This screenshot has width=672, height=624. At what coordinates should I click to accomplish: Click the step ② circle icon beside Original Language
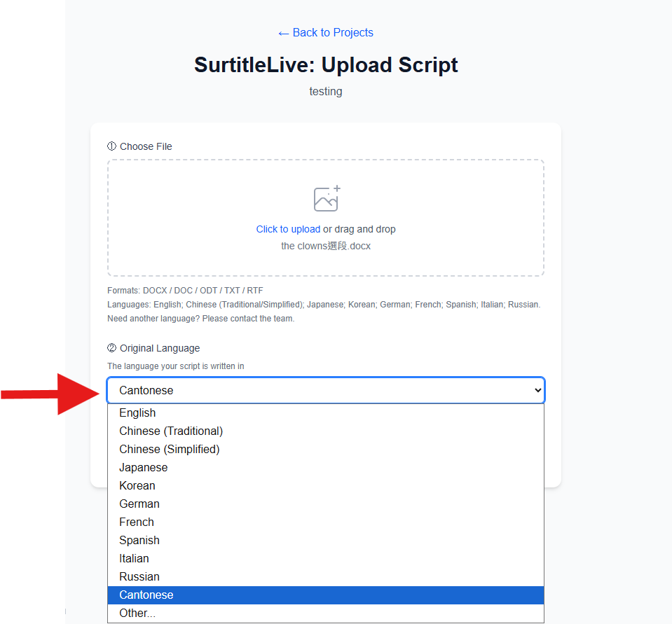[x=111, y=347]
